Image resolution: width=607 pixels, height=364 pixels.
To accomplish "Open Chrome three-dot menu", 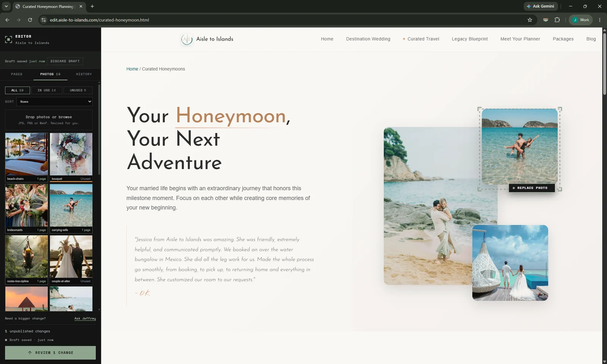I will (x=599, y=20).
